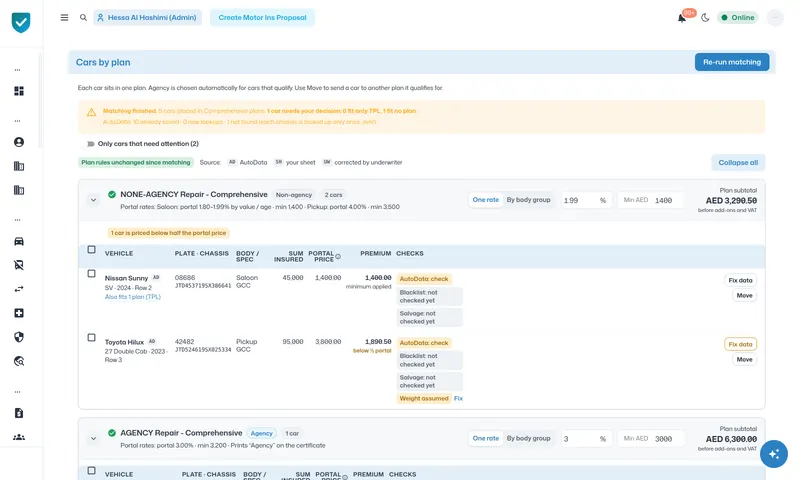Click the portal price info icon

tap(338, 257)
